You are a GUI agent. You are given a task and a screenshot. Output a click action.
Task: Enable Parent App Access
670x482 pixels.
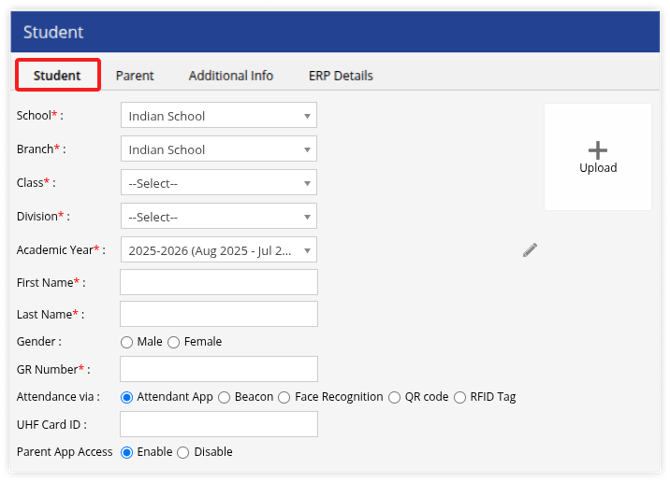click(x=127, y=452)
